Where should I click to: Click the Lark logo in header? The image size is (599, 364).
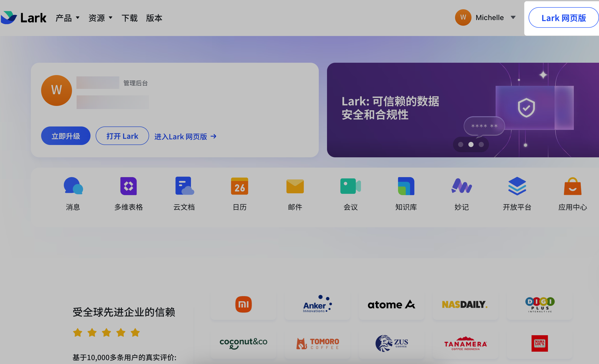pos(23,18)
